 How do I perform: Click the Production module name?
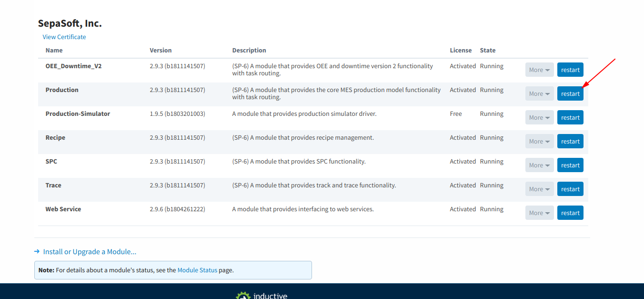[x=62, y=90]
